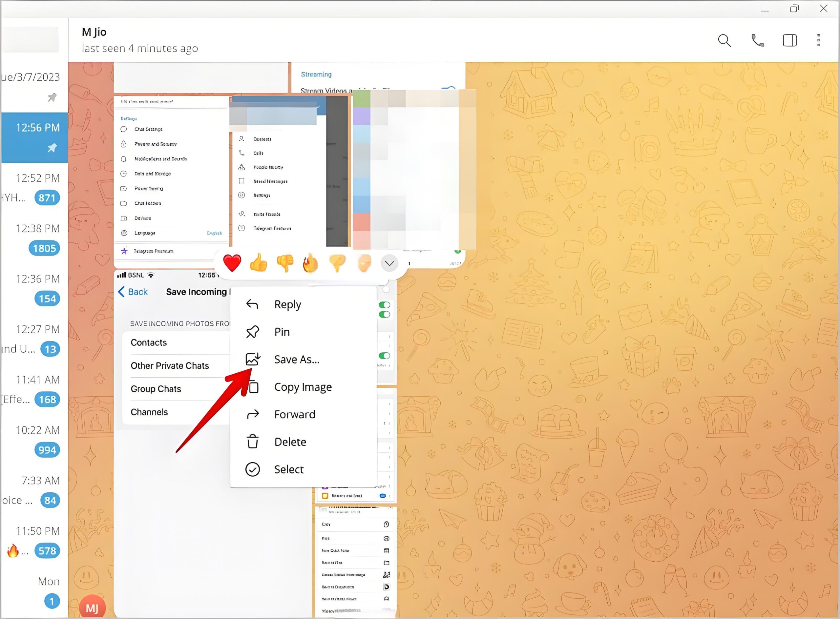
Task: React with the thumbs up emoji
Action: (x=259, y=263)
